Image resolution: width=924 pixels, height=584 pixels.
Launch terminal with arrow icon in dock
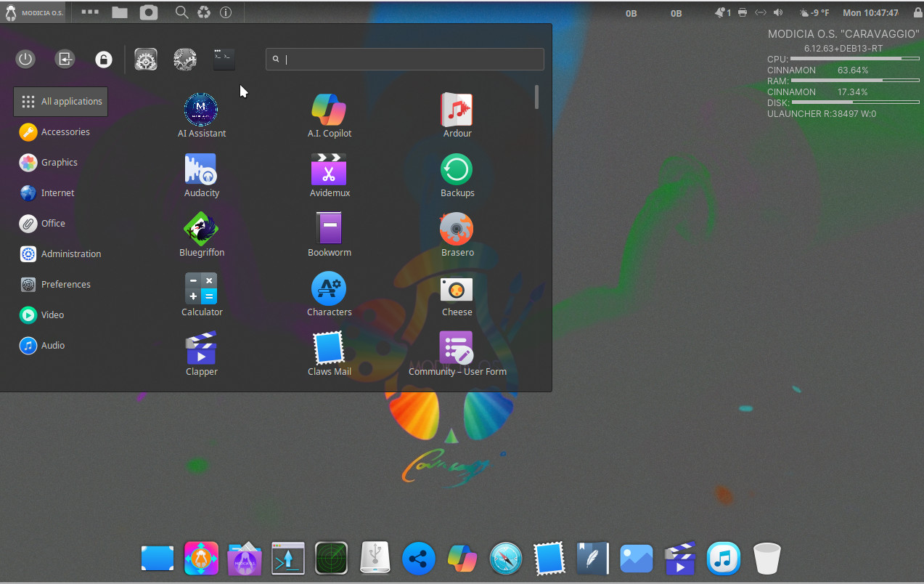tap(288, 559)
